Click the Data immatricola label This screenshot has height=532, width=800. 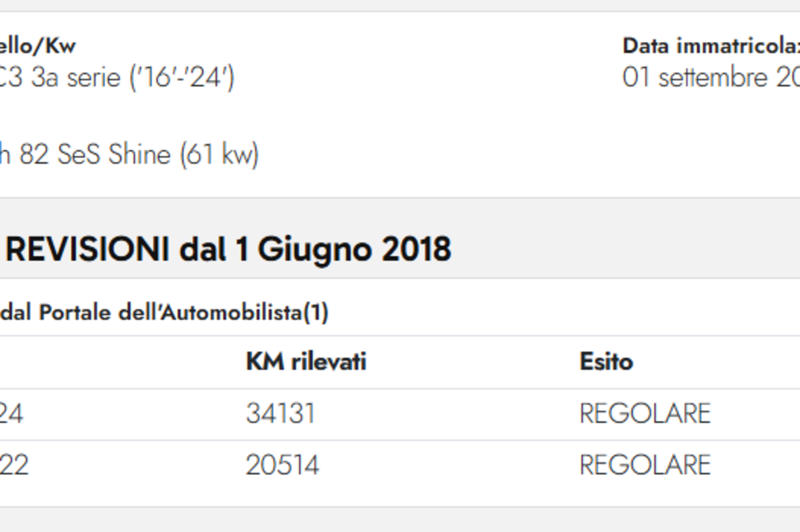(x=711, y=46)
